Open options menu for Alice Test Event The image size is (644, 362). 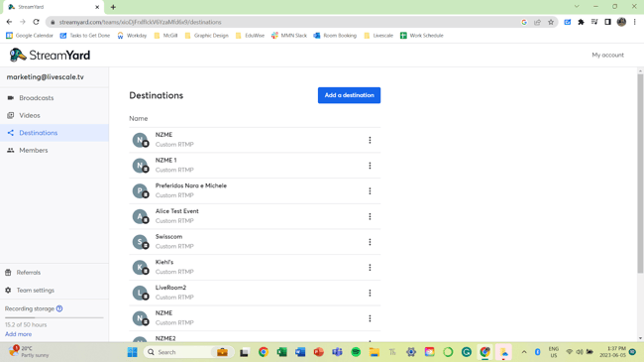(370, 216)
